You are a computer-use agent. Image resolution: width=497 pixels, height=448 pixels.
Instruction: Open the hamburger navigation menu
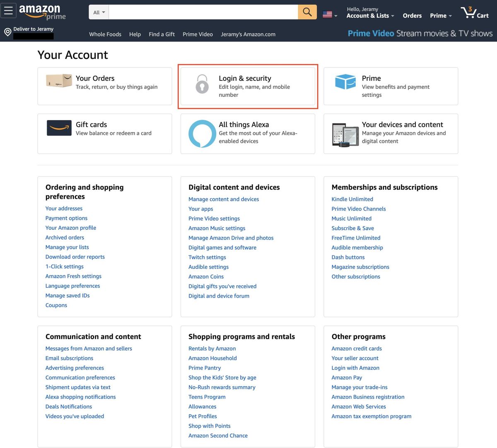coord(8,10)
